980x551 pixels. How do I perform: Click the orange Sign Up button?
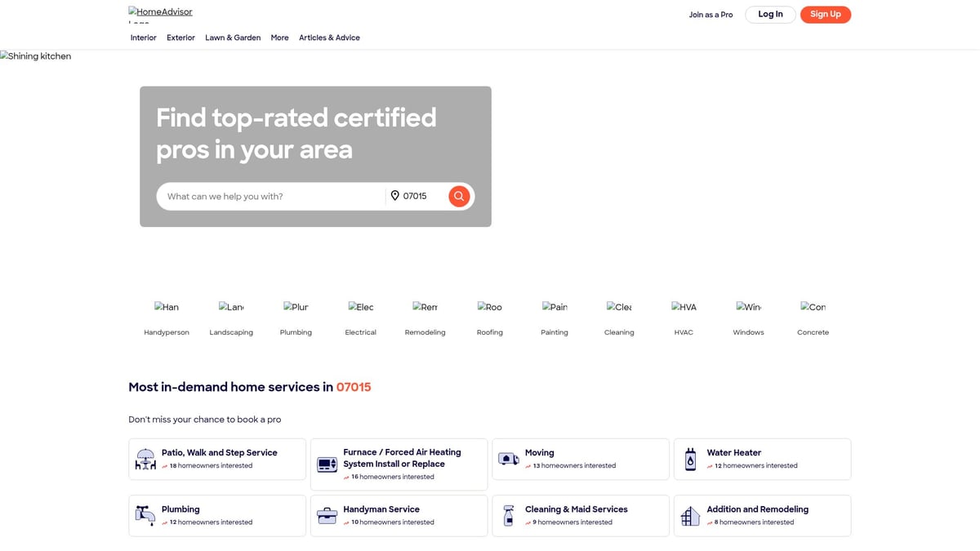coord(825,15)
